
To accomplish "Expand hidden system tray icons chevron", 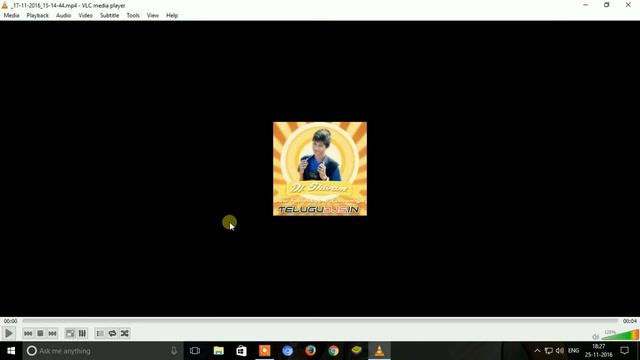I will pos(537,351).
